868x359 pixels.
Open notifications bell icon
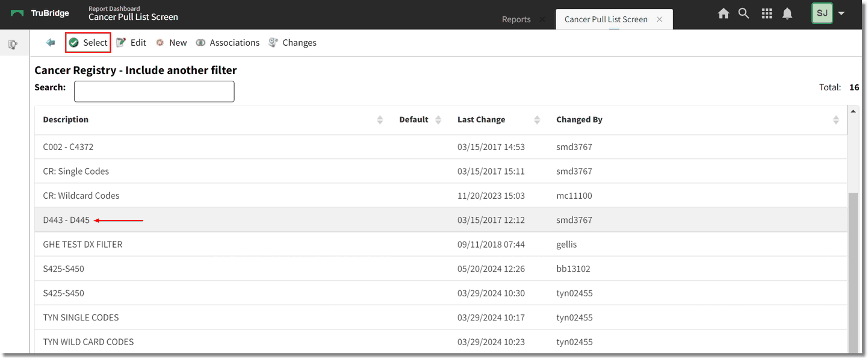787,13
